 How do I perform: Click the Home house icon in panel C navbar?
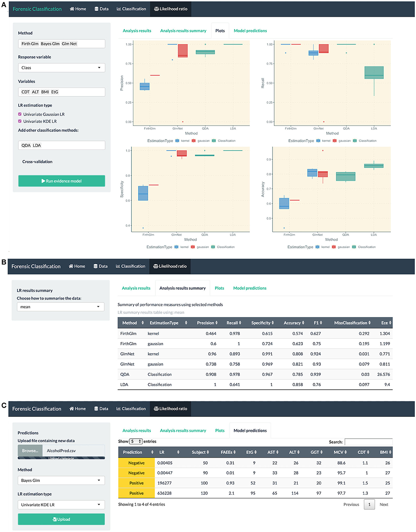coord(72,408)
